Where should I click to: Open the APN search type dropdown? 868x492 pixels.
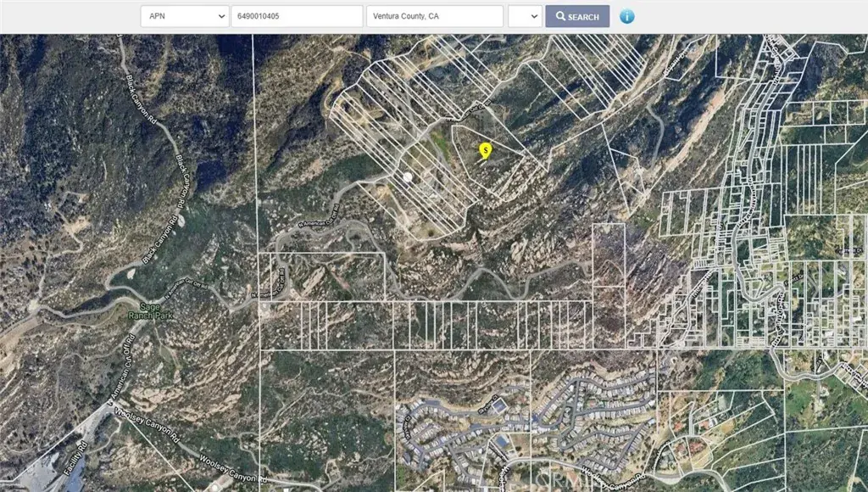coord(184,16)
